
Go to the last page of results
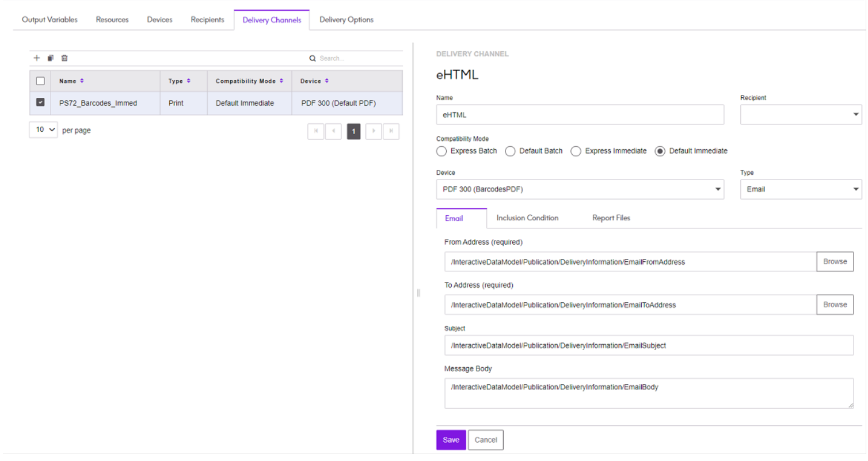tap(391, 131)
